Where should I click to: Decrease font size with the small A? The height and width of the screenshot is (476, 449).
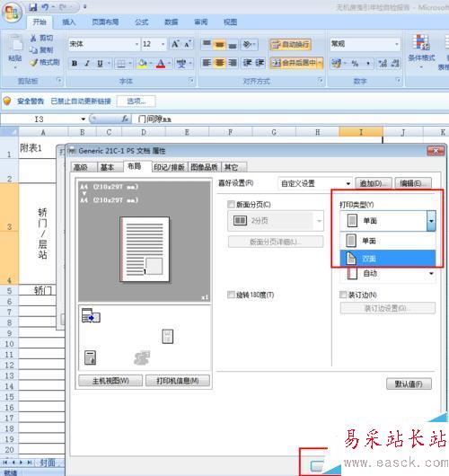click(x=188, y=44)
